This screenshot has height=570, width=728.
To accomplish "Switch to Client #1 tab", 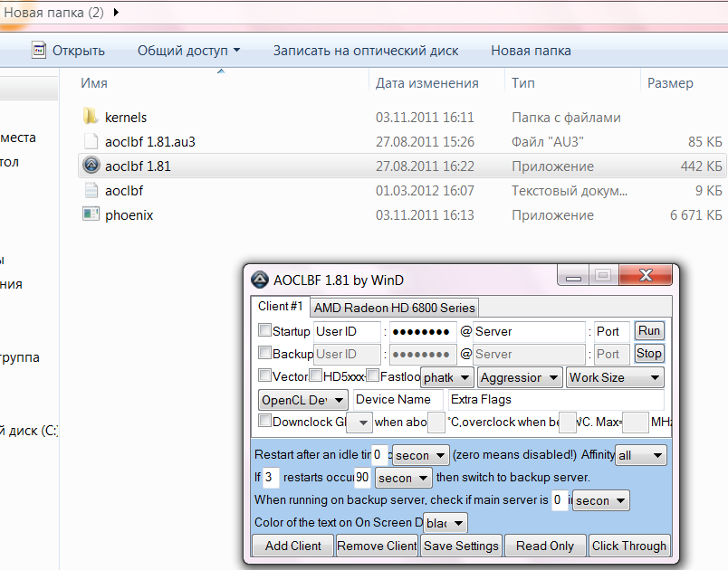I will click(281, 307).
